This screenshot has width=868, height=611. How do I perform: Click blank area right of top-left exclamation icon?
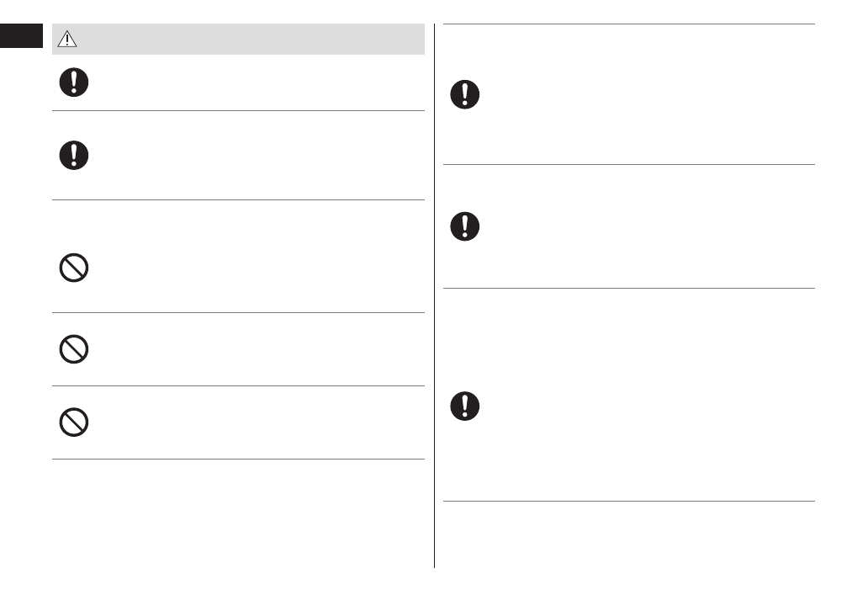coord(252,82)
